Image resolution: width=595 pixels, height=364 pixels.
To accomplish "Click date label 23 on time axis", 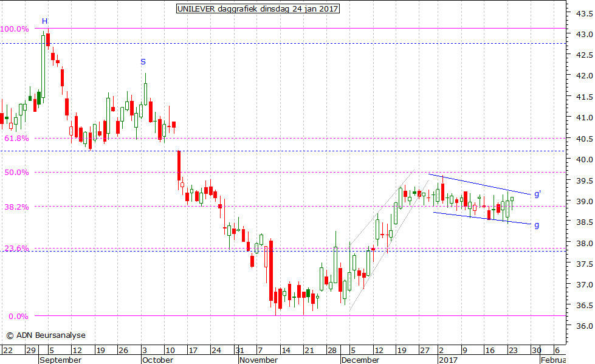I will (513, 350).
